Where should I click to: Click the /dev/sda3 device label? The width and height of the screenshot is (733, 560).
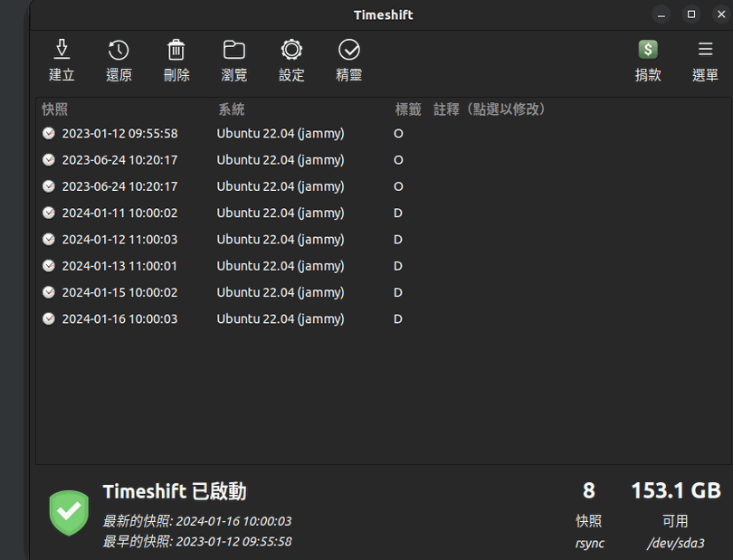(x=675, y=543)
